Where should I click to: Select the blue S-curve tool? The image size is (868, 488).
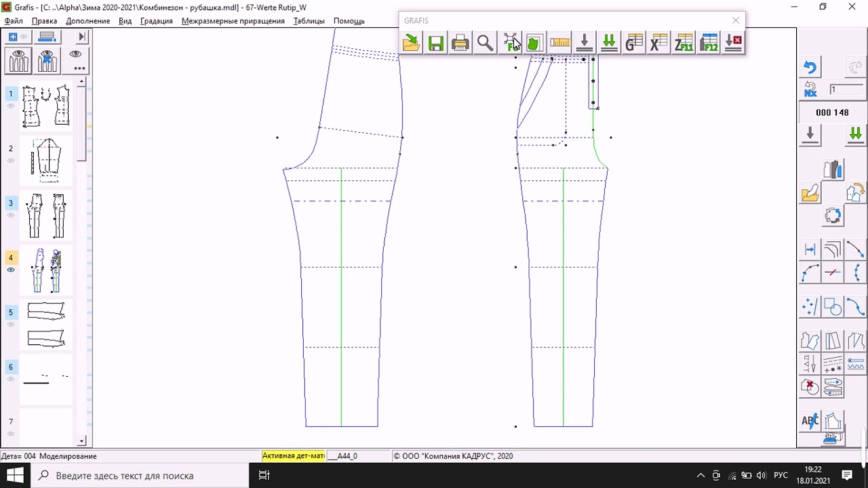(855, 307)
